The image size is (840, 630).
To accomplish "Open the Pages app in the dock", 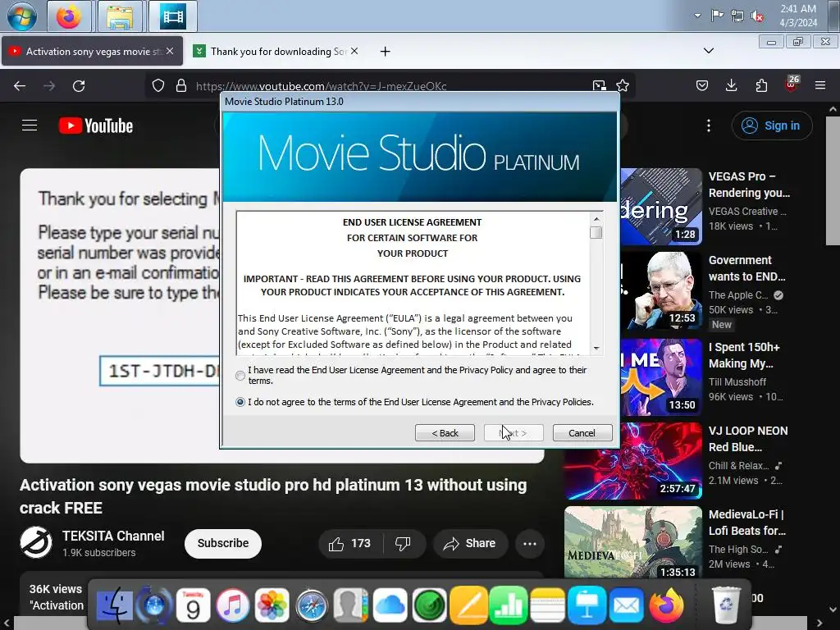I will [468, 606].
